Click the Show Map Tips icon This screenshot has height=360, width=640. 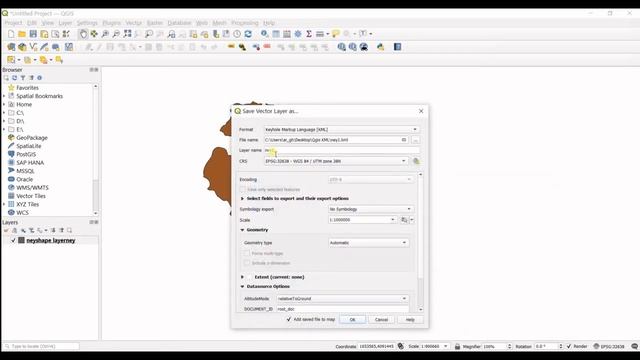[x=336, y=34]
